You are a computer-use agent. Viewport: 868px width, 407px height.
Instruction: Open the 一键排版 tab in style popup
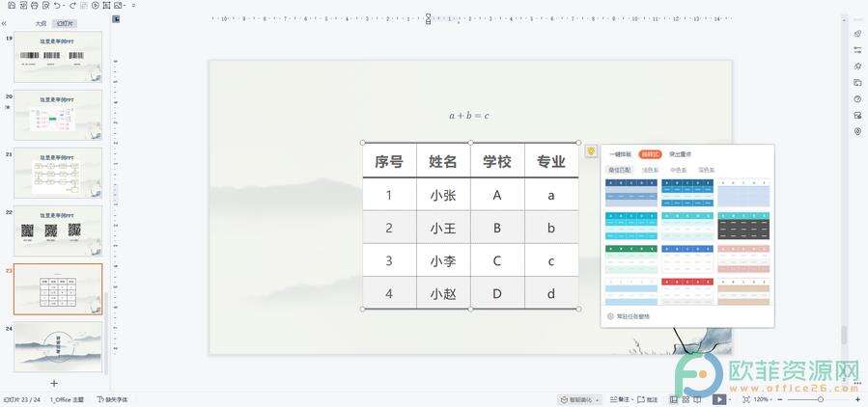click(x=621, y=154)
